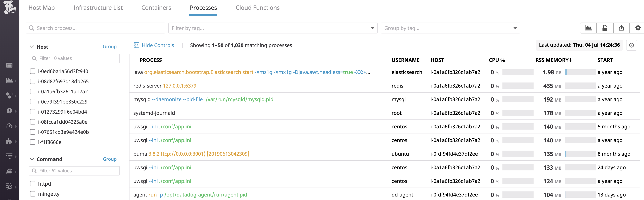
Task: Open the Filter by tag dropdown
Action: (x=272, y=28)
